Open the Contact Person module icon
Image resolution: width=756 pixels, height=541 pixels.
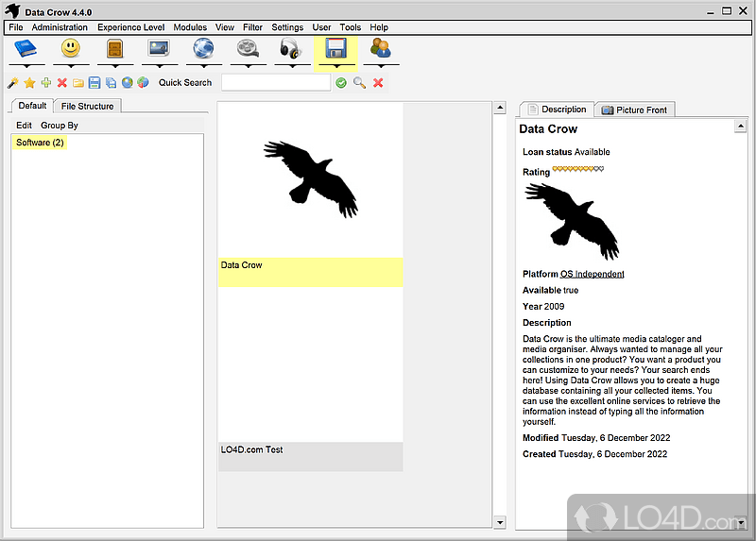pos(381,49)
